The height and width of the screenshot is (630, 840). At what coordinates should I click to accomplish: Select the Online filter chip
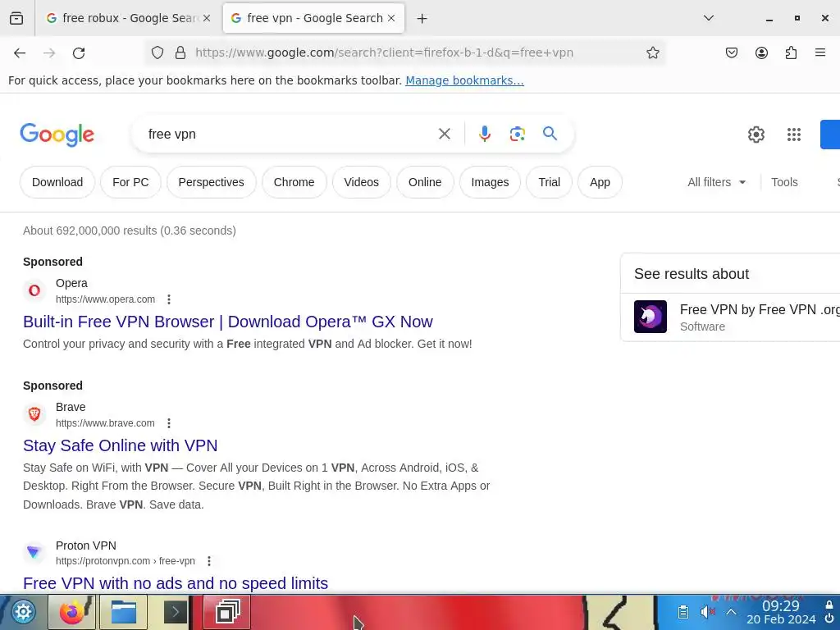[425, 182]
